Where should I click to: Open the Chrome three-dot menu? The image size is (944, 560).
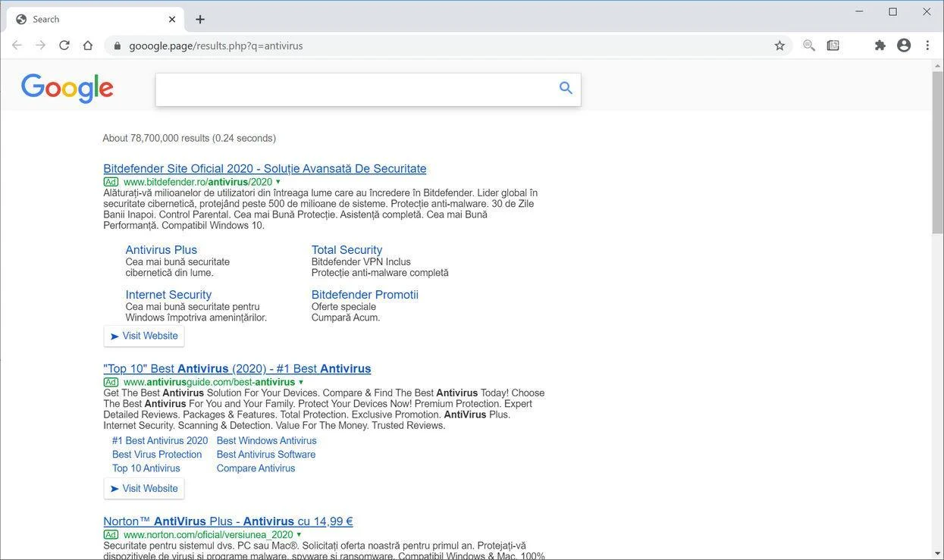(x=927, y=45)
